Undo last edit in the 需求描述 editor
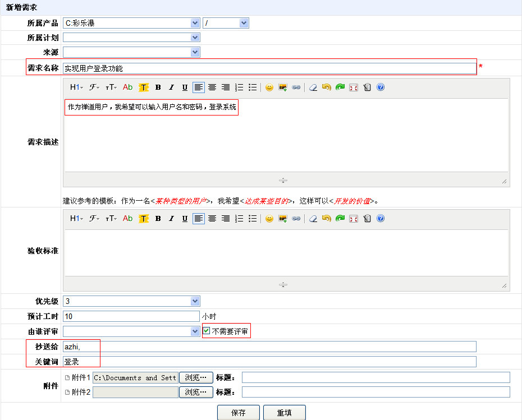Viewport: 522px width, 420px height. point(327,87)
